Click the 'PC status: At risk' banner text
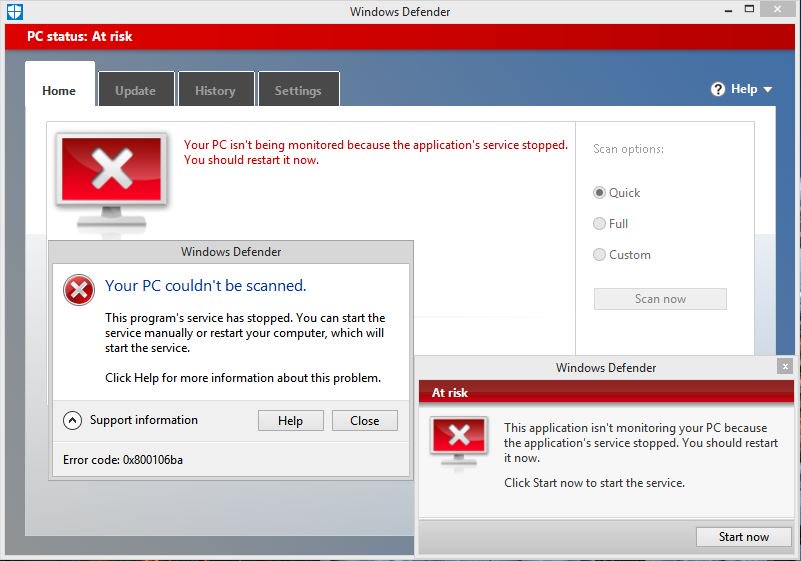 tap(80, 36)
